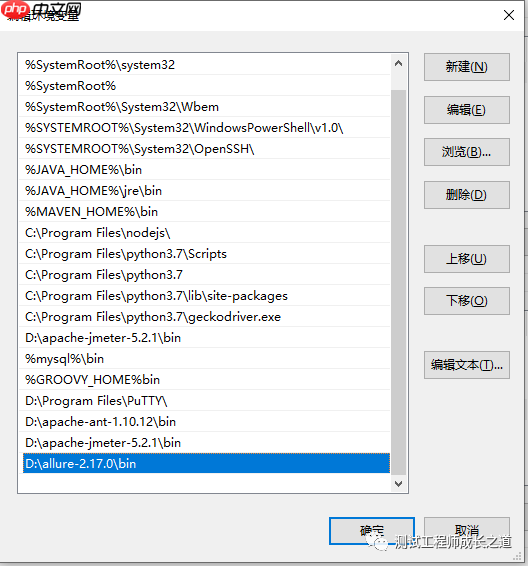Select the D:\allure-2.17.0\bin entry
Screen dimensions: 528x566
[206, 463]
